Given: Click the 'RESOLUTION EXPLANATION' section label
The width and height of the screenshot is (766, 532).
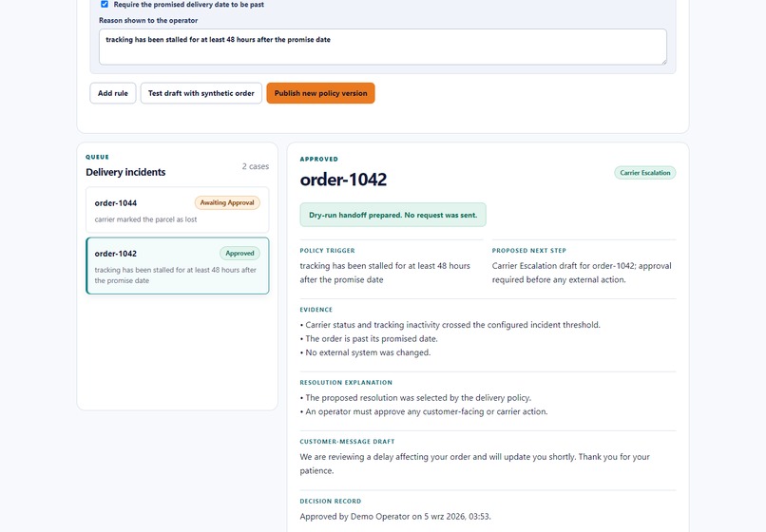Looking at the screenshot, I should [346, 383].
